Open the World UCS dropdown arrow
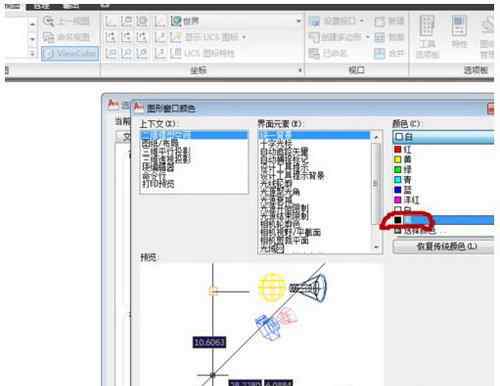 coord(298,21)
